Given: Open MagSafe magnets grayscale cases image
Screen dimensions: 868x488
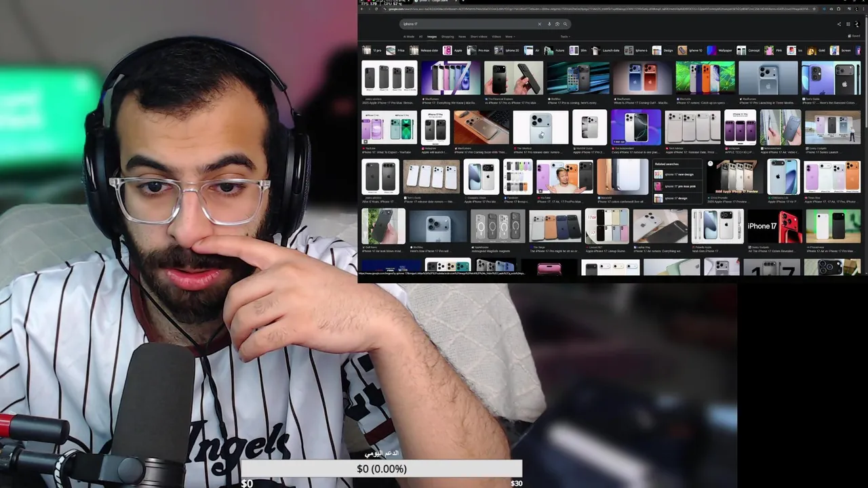Looking at the screenshot, I should point(498,226).
